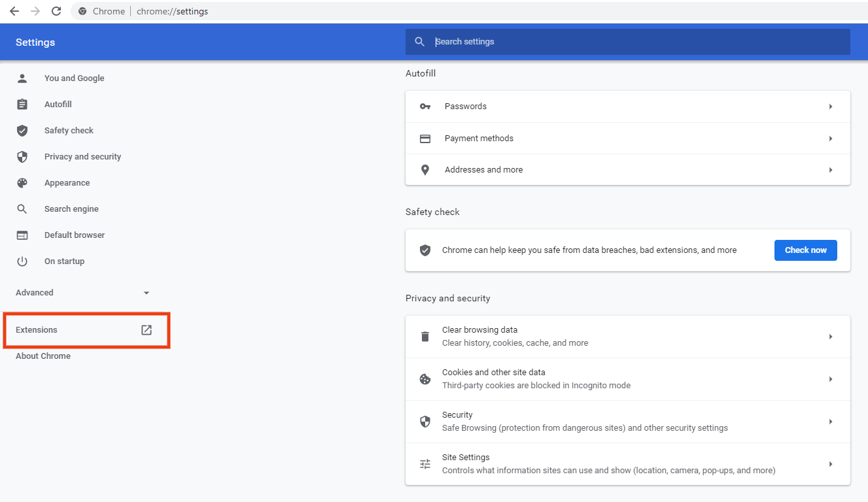Click the external link icon next to Extensions
This screenshot has width=868, height=502.
pos(145,329)
